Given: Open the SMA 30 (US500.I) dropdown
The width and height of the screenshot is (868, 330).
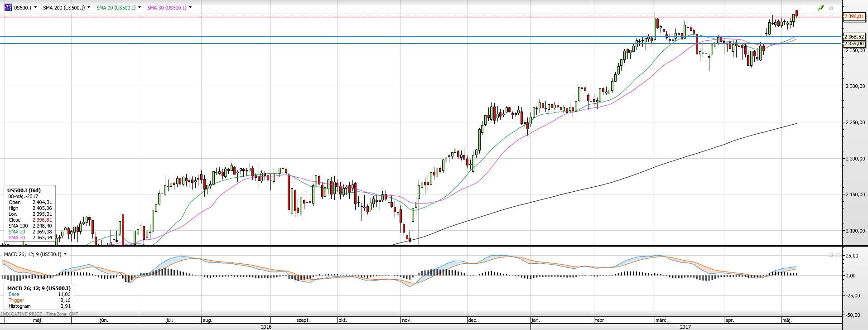Looking at the screenshot, I should click(x=190, y=7).
